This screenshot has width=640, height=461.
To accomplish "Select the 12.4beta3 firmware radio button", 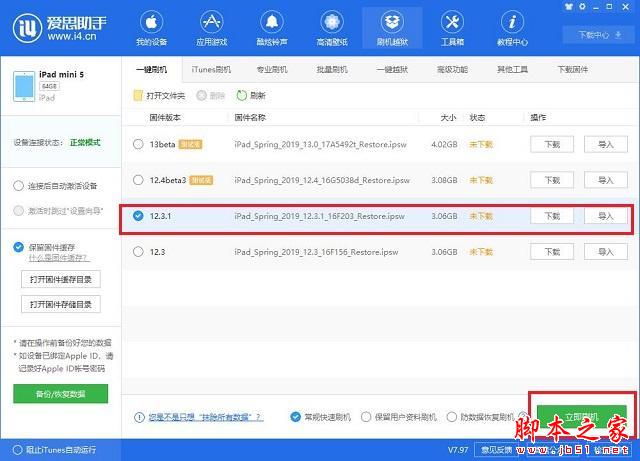I will pyautogui.click(x=138, y=180).
